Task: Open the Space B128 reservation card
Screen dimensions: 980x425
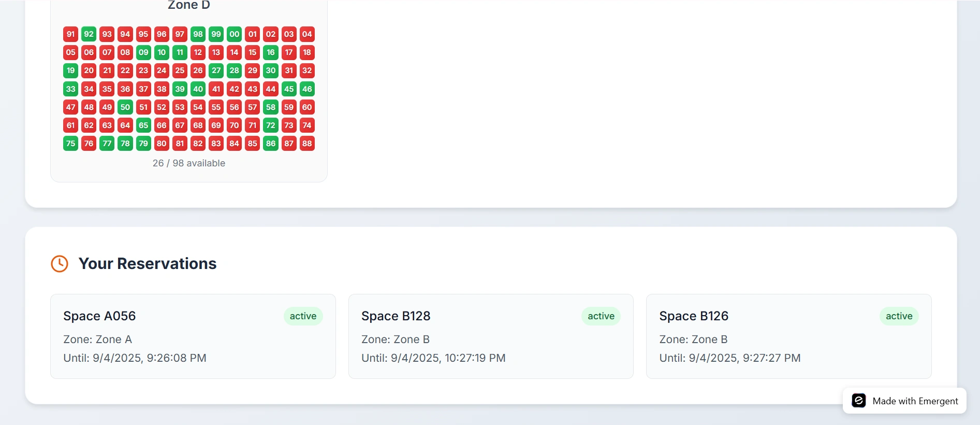Action: (490, 336)
